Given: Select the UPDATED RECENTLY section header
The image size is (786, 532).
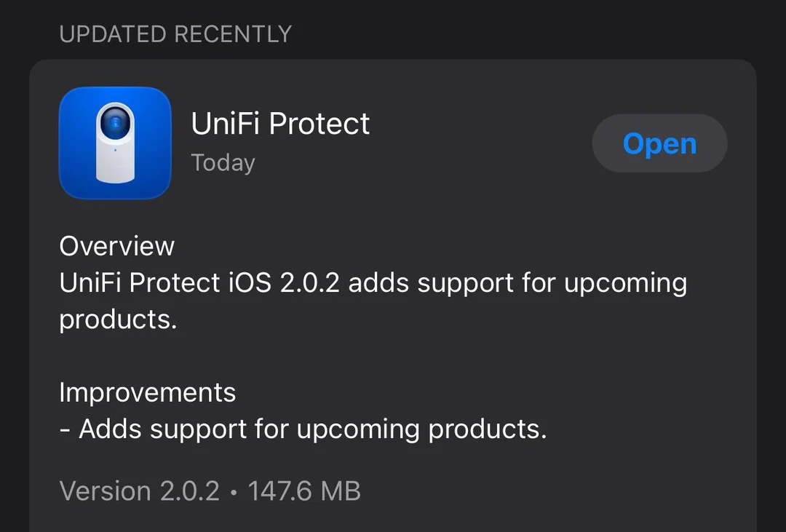Looking at the screenshot, I should (x=175, y=34).
